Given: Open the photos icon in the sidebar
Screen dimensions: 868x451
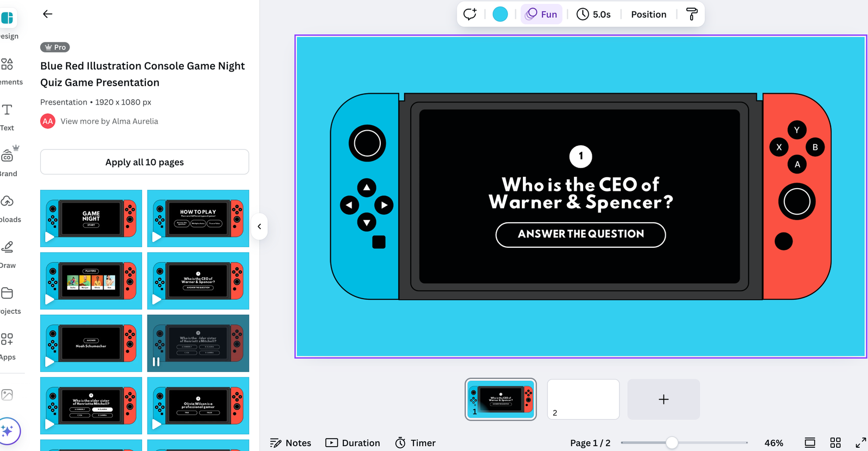Looking at the screenshot, I should click(x=7, y=395).
